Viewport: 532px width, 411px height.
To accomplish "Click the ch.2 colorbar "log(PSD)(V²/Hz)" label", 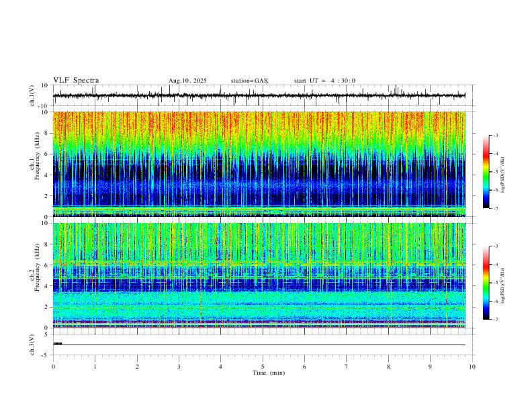I will pos(503,286).
